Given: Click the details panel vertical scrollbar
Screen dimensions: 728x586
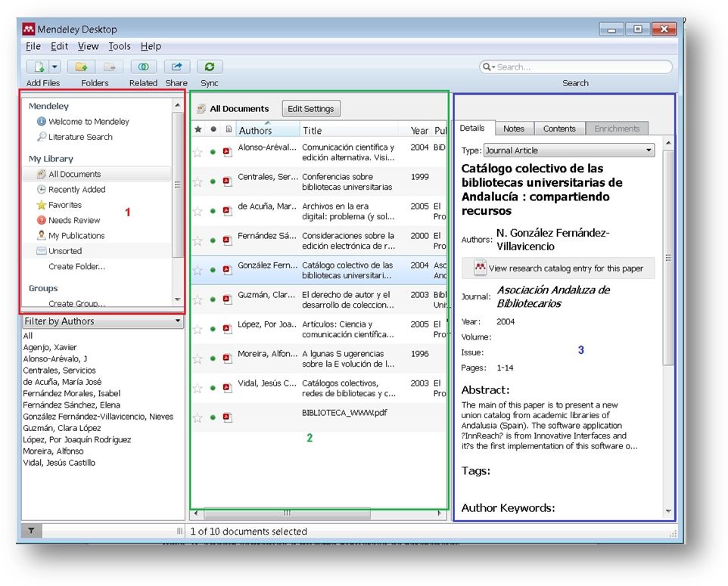Looking at the screenshot, I should 668,258.
